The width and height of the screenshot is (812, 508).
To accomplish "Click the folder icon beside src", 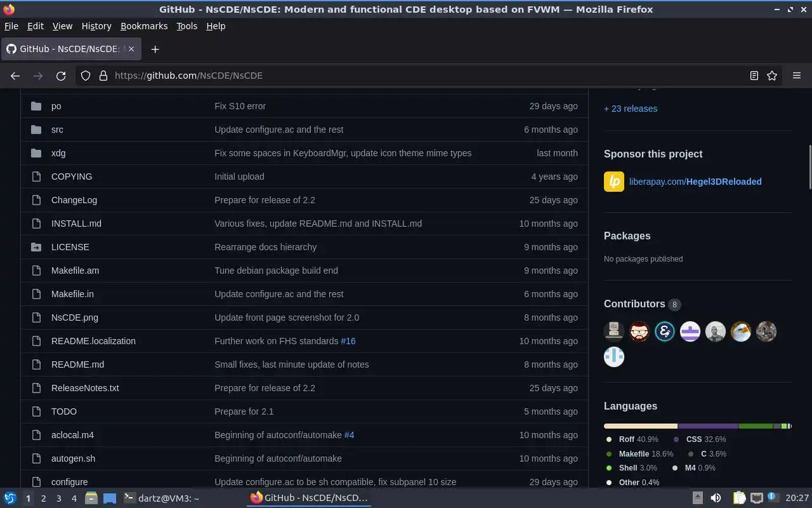I will [x=36, y=130].
